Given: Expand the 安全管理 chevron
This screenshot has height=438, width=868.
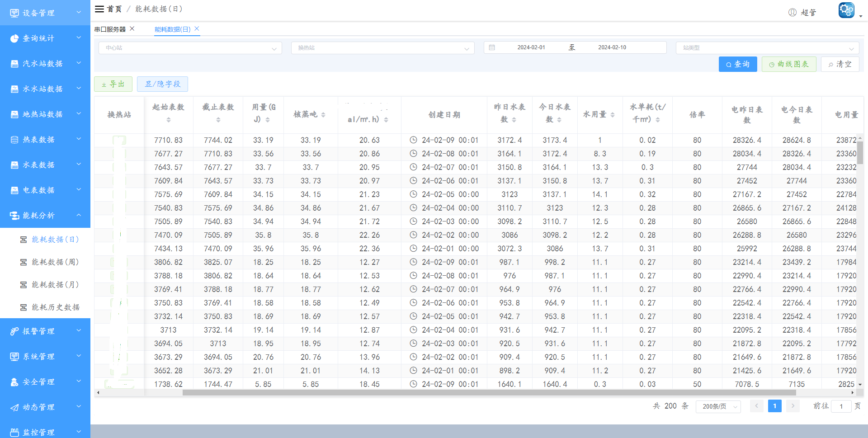Looking at the screenshot, I should point(79,381).
